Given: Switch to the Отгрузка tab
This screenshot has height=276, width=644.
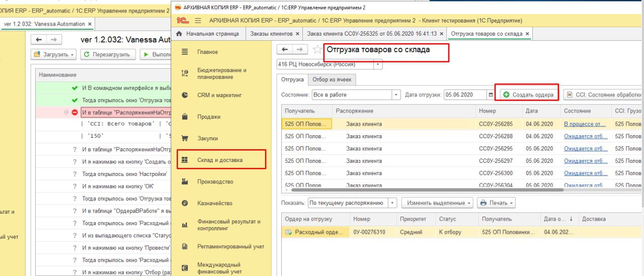Looking at the screenshot, I should [292, 79].
